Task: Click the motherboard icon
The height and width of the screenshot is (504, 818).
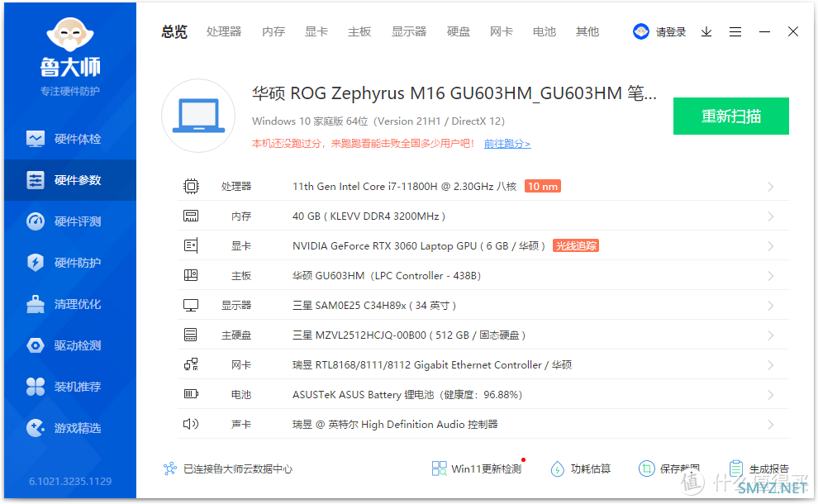Action: pyautogui.click(x=191, y=275)
